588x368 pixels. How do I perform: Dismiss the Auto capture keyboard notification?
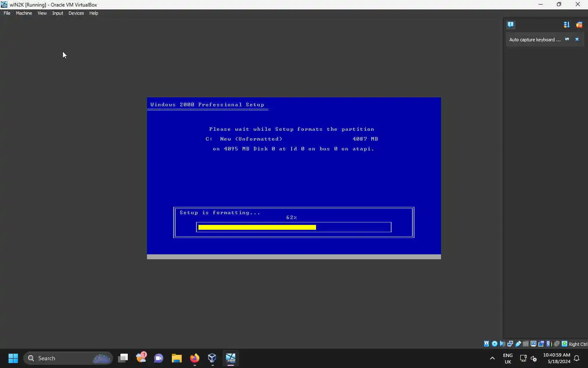coord(577,39)
